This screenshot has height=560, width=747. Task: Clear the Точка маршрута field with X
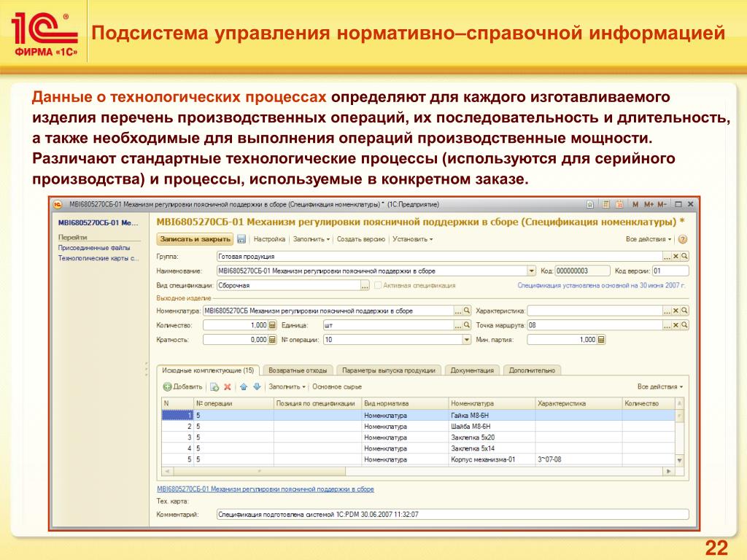point(676,325)
